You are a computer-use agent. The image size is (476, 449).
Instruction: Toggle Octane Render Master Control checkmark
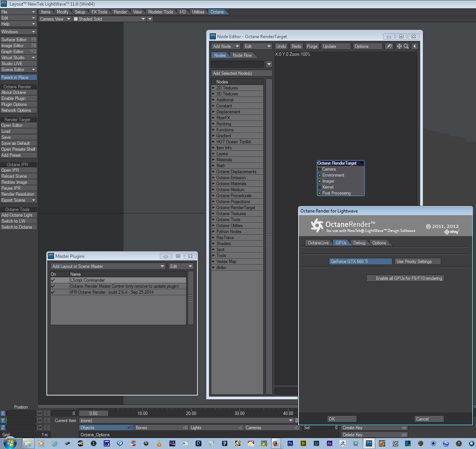[x=53, y=286]
